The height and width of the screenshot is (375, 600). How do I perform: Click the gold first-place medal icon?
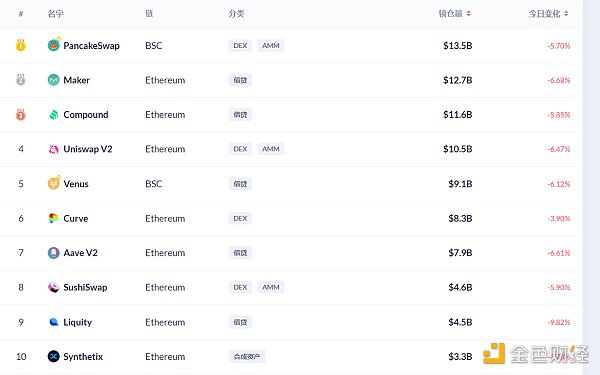click(21, 45)
